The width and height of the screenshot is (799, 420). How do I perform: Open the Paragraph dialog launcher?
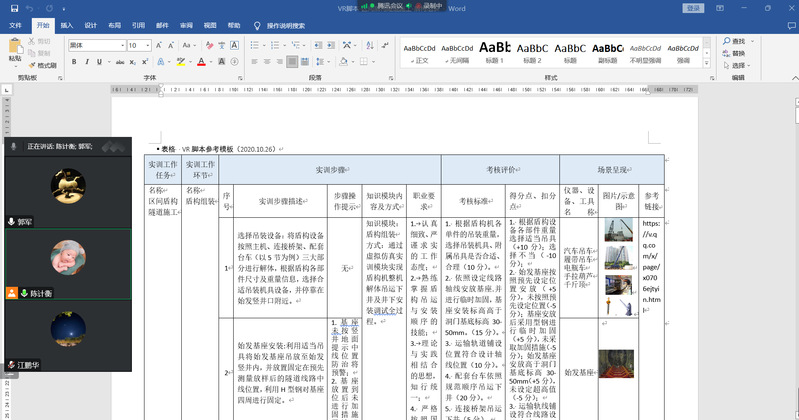click(x=391, y=78)
